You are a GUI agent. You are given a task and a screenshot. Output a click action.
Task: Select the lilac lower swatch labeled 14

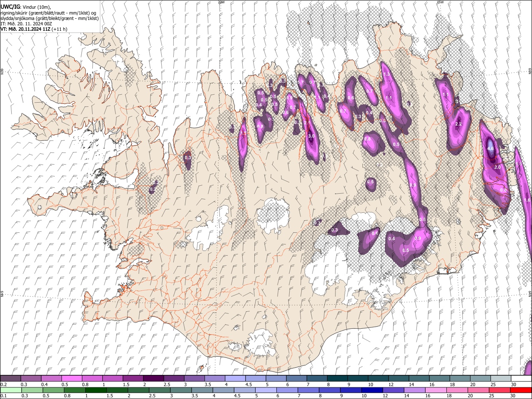pos(415,390)
